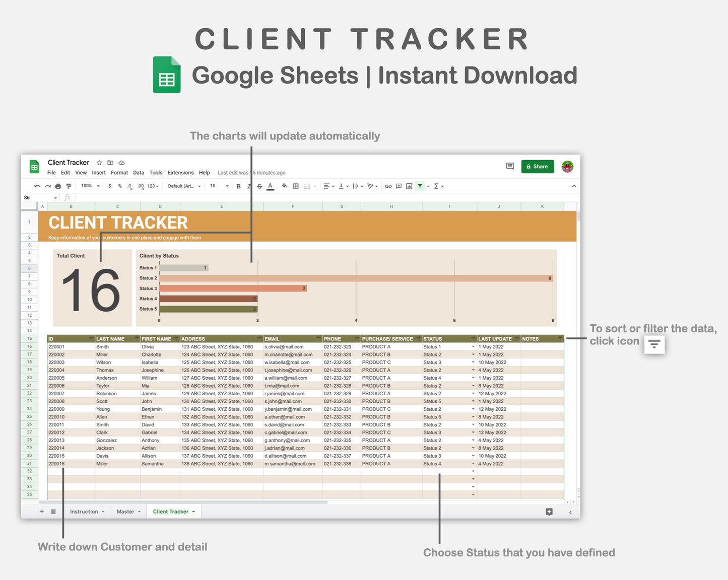Open the functions (Σ) icon

pos(436,186)
